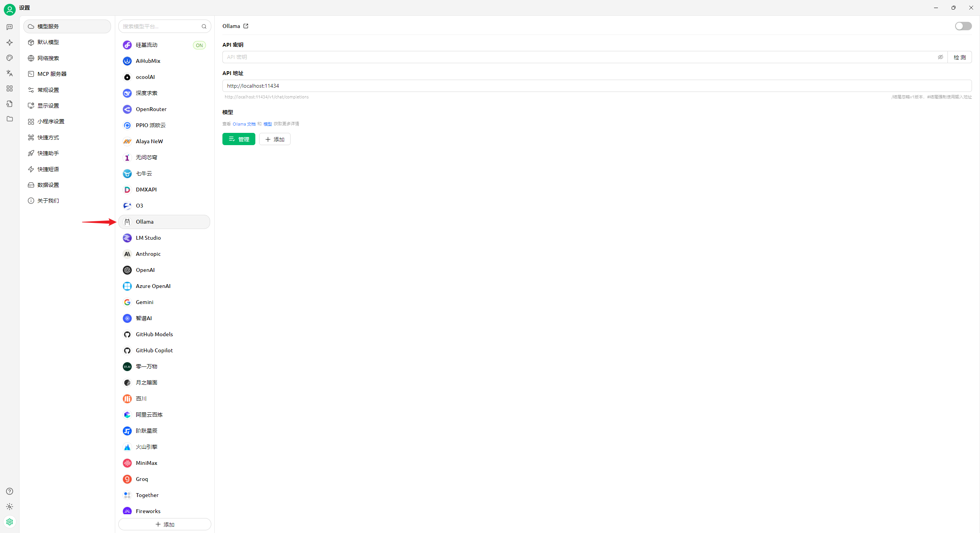Open the translate icon in sidebar
980x533 pixels.
click(10, 73)
